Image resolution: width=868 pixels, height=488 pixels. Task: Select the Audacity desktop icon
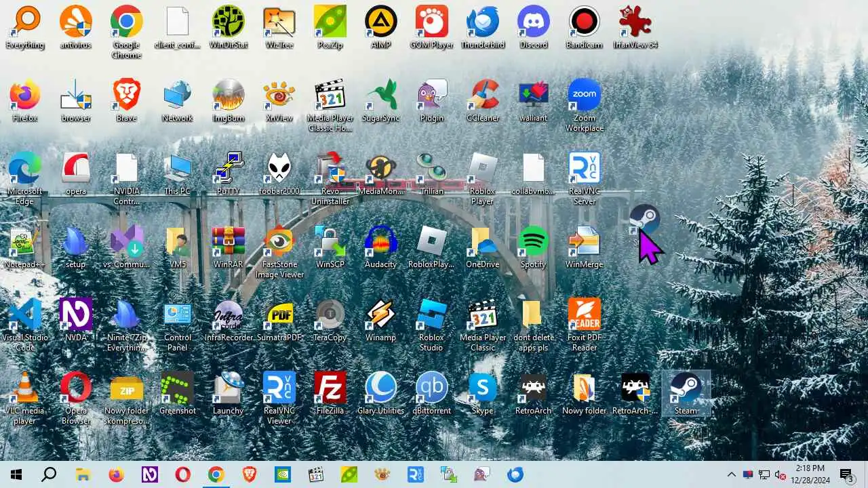pos(381,247)
